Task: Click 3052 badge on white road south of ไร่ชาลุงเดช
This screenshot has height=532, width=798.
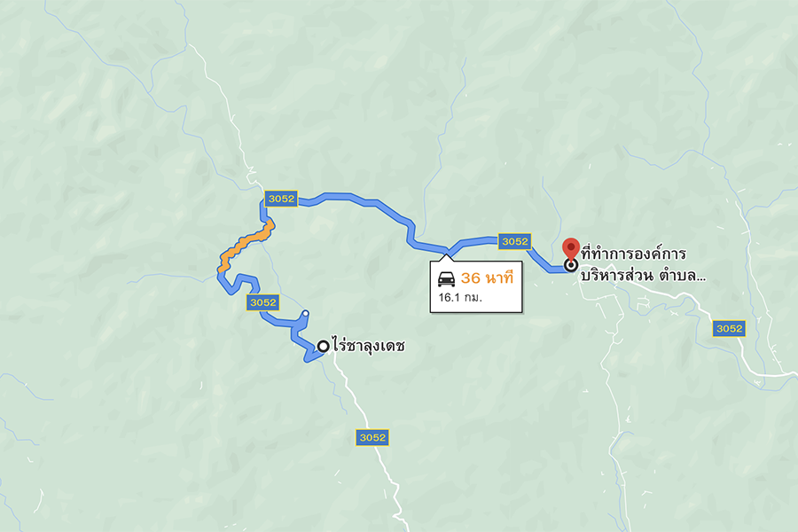Action: pos(372,437)
